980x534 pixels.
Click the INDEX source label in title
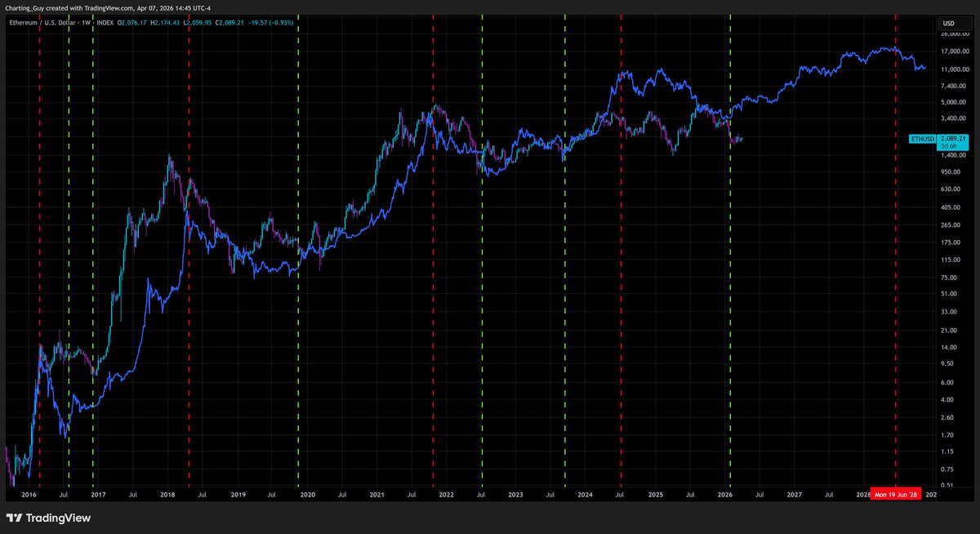coord(107,24)
